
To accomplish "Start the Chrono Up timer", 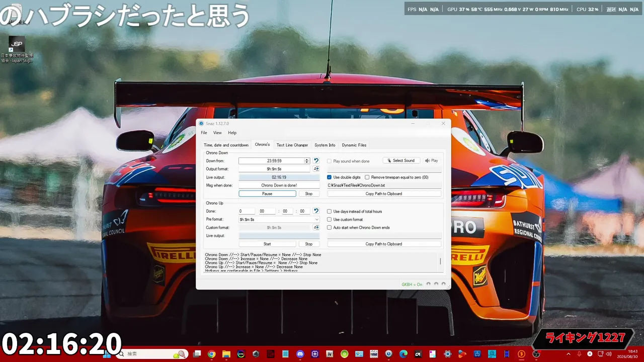I will click(x=267, y=244).
